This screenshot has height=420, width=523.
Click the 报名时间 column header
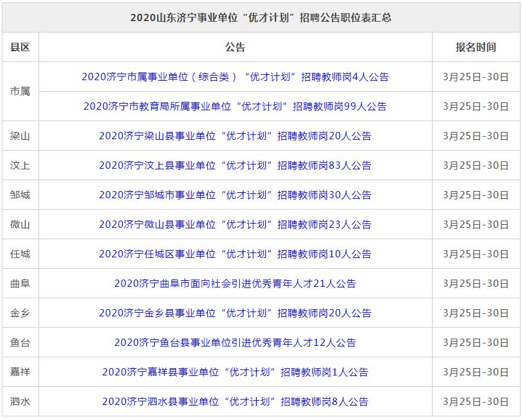pos(476,48)
